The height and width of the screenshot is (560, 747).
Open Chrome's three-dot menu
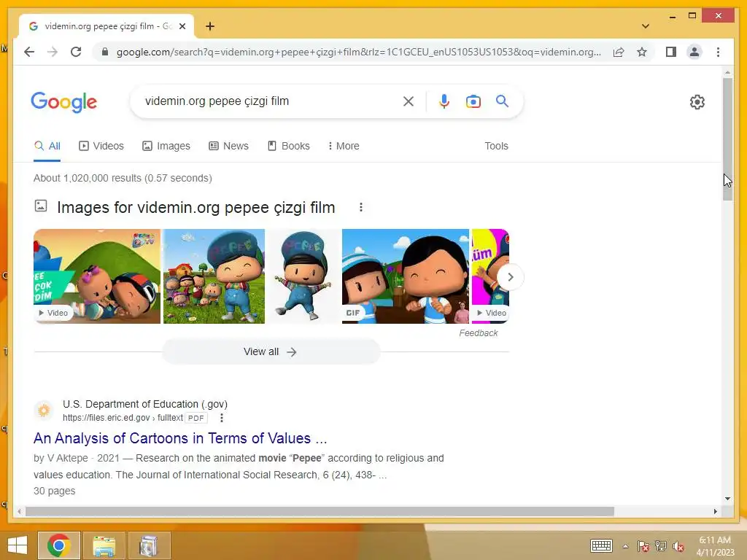pyautogui.click(x=718, y=52)
